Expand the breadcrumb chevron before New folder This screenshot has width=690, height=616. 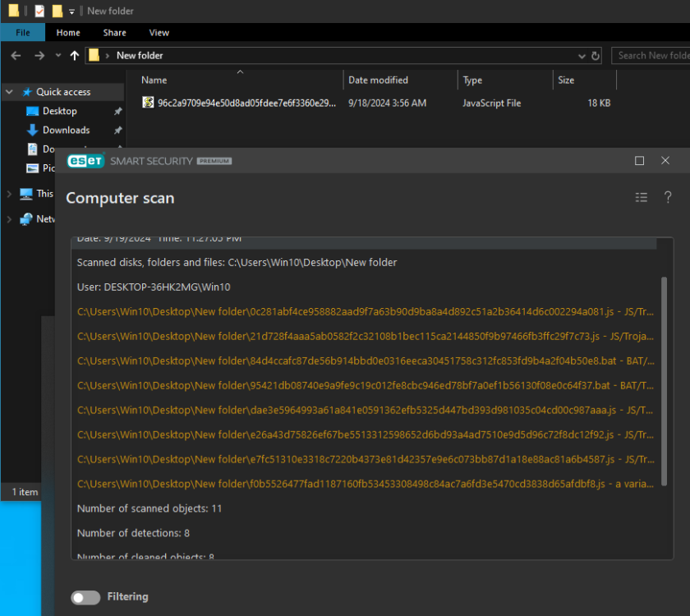click(107, 56)
